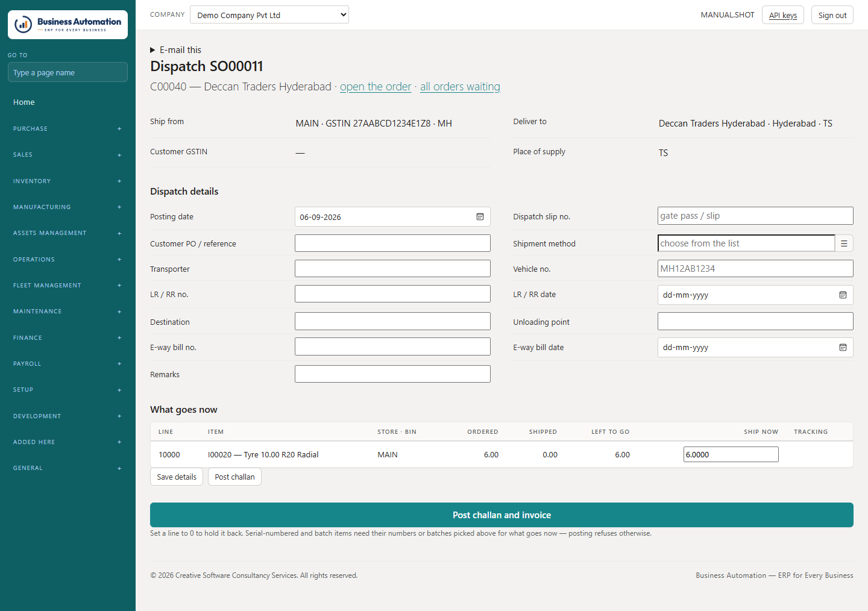Screen dimensions: 868x611
Task: Open the LR / RR date calendar picker
Action: [x=843, y=295]
